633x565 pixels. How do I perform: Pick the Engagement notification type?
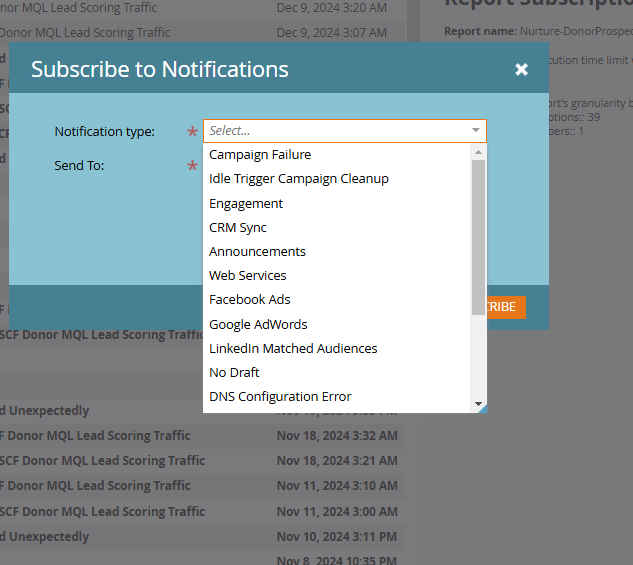tap(336, 203)
